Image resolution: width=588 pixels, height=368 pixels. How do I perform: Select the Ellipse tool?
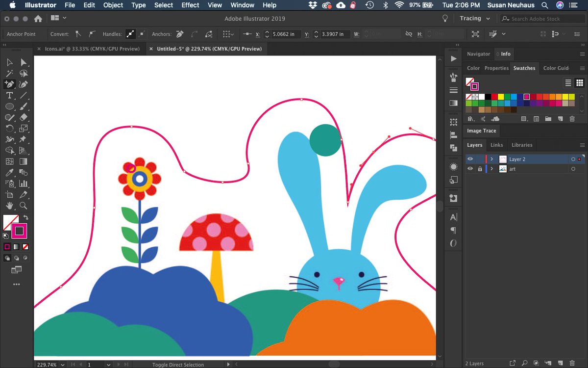click(9, 106)
